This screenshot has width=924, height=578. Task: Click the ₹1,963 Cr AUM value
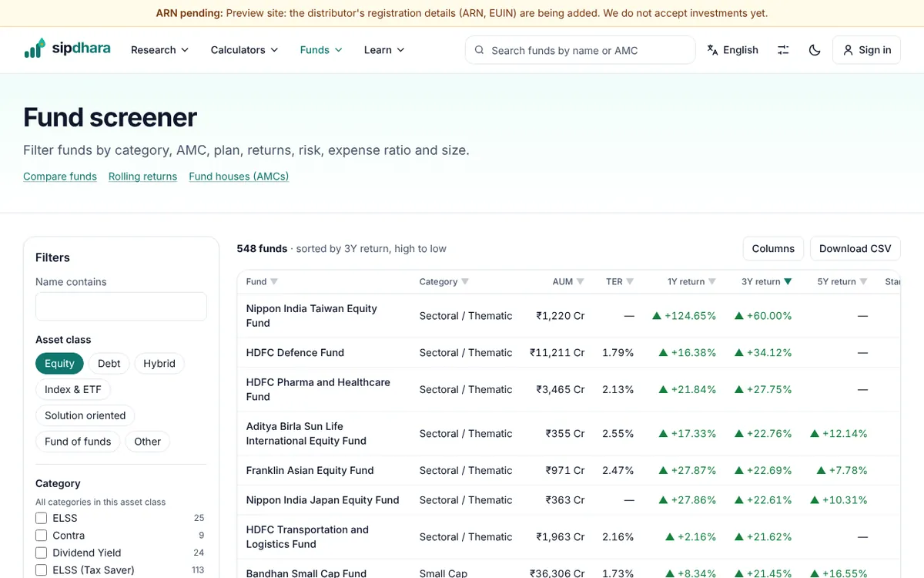point(561,537)
